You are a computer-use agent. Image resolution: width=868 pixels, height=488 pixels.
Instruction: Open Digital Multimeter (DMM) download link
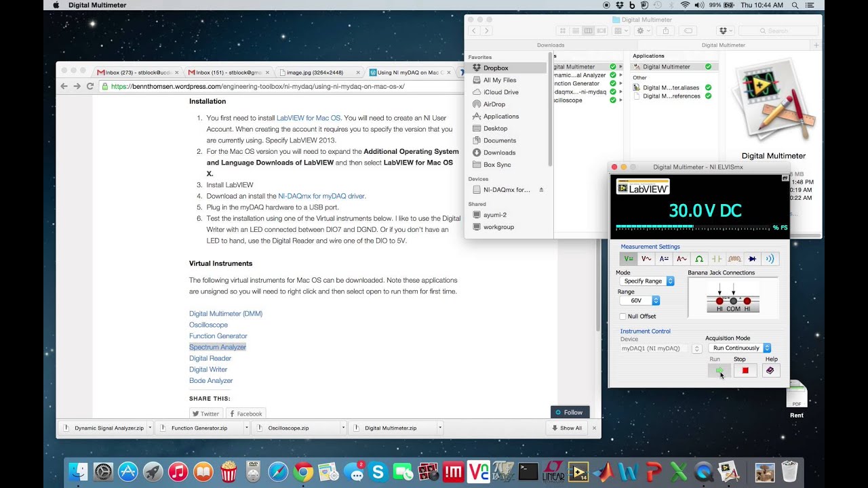226,314
